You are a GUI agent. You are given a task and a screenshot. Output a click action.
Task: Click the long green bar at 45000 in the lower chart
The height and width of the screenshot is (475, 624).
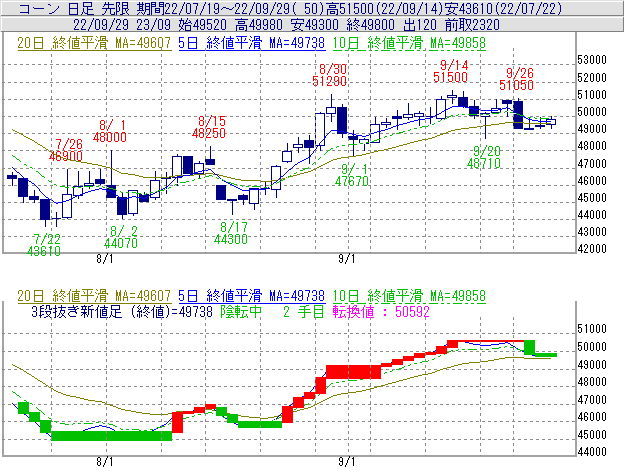[112, 436]
